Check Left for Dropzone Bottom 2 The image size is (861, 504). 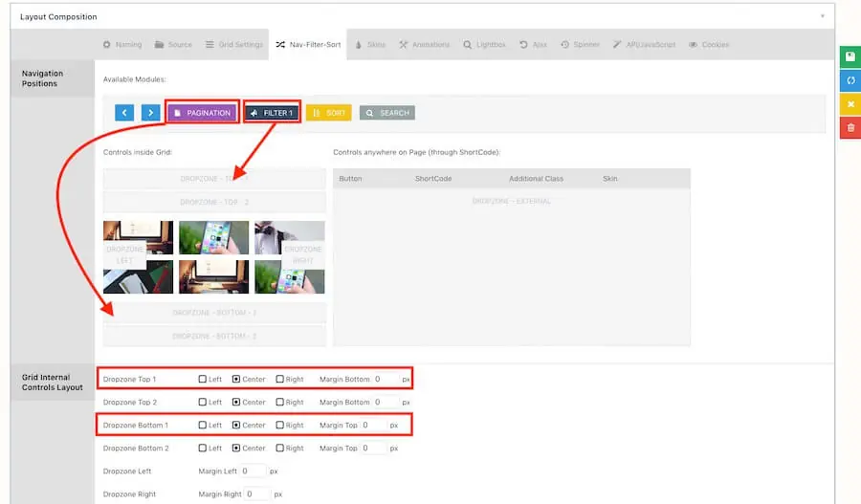[203, 448]
